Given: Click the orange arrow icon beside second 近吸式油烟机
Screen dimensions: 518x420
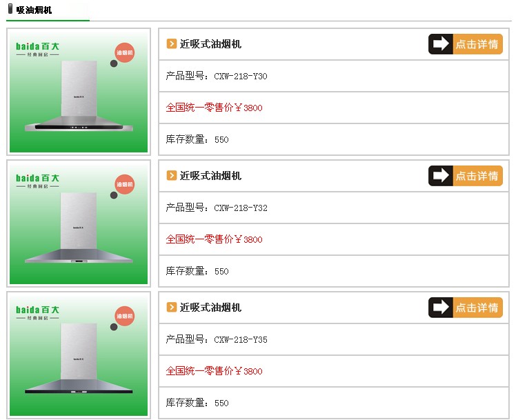Looking at the screenshot, I should tap(172, 175).
